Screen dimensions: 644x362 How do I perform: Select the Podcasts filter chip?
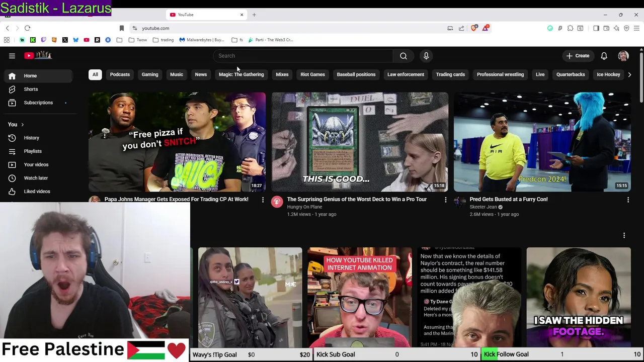coord(120,74)
